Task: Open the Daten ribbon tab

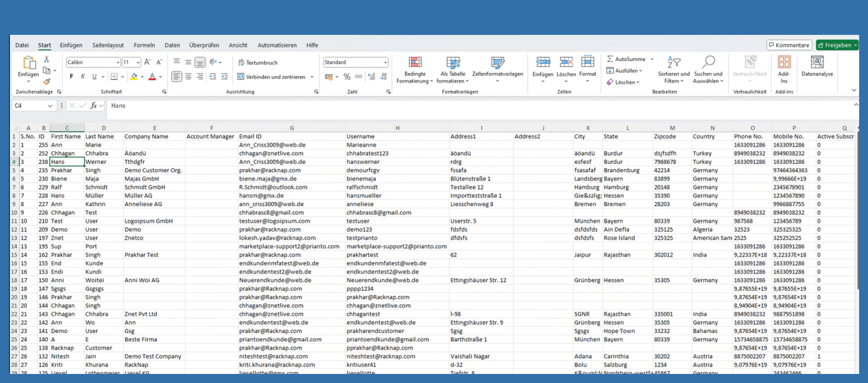Action: [172, 45]
